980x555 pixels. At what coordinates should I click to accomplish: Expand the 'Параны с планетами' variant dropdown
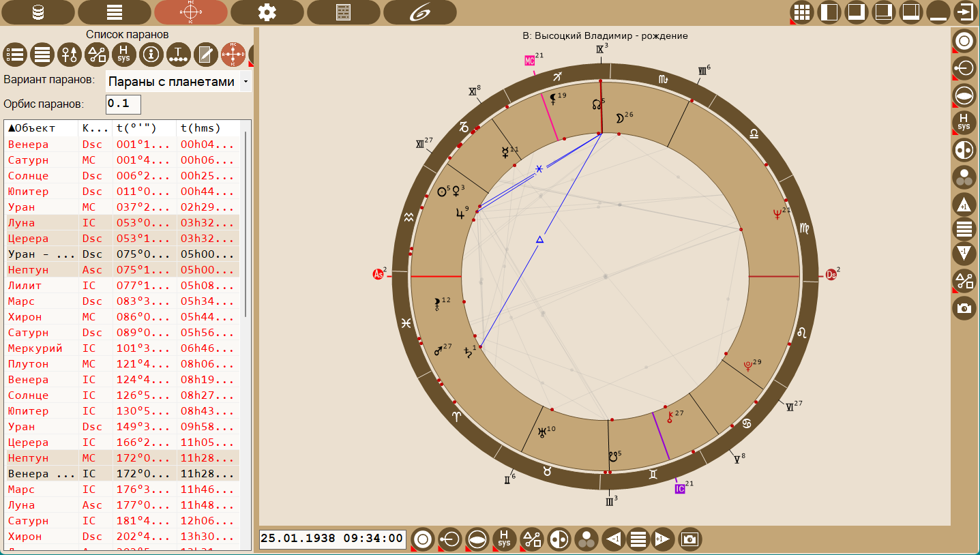pos(179,82)
